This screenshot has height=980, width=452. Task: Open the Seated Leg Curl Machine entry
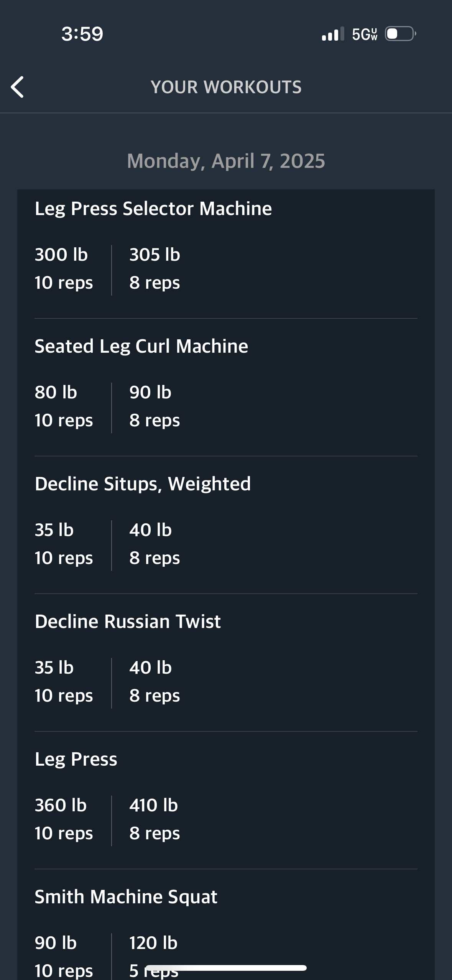click(x=141, y=346)
